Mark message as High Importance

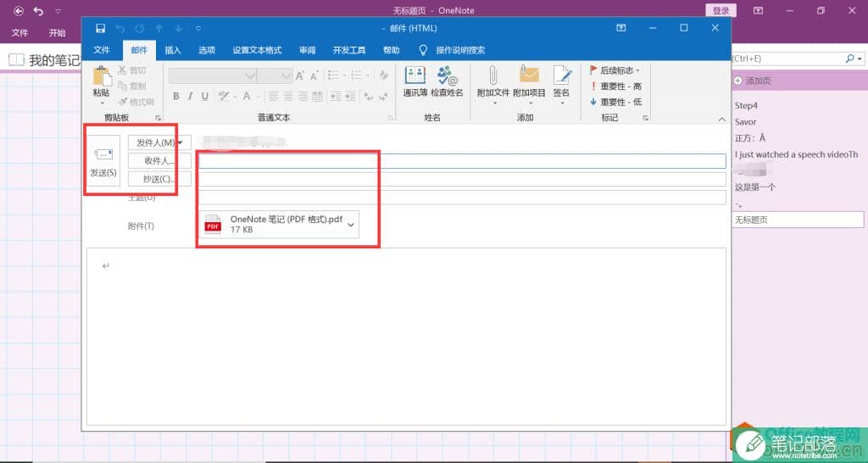[615, 86]
